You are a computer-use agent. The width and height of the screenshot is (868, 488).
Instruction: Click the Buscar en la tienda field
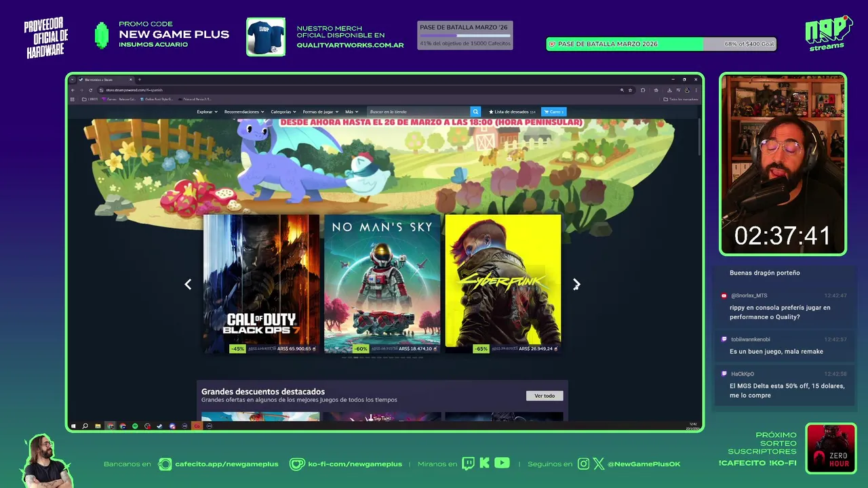[418, 112]
